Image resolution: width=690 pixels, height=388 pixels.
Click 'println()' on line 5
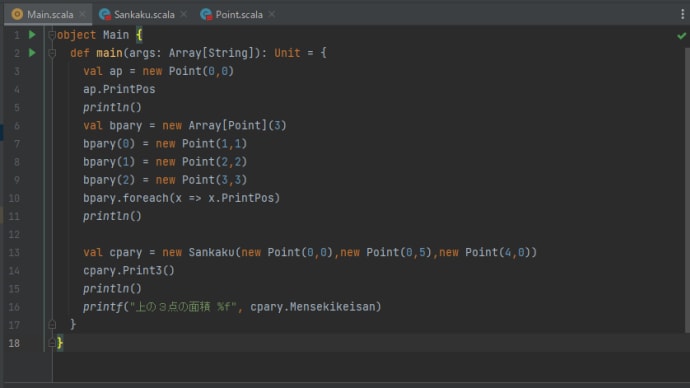click(x=112, y=107)
